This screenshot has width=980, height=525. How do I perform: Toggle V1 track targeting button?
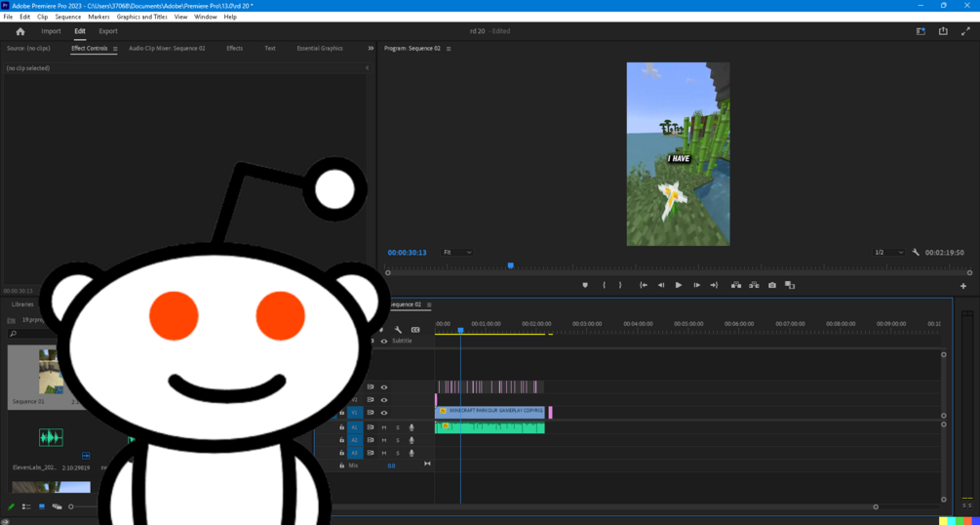pyautogui.click(x=355, y=413)
